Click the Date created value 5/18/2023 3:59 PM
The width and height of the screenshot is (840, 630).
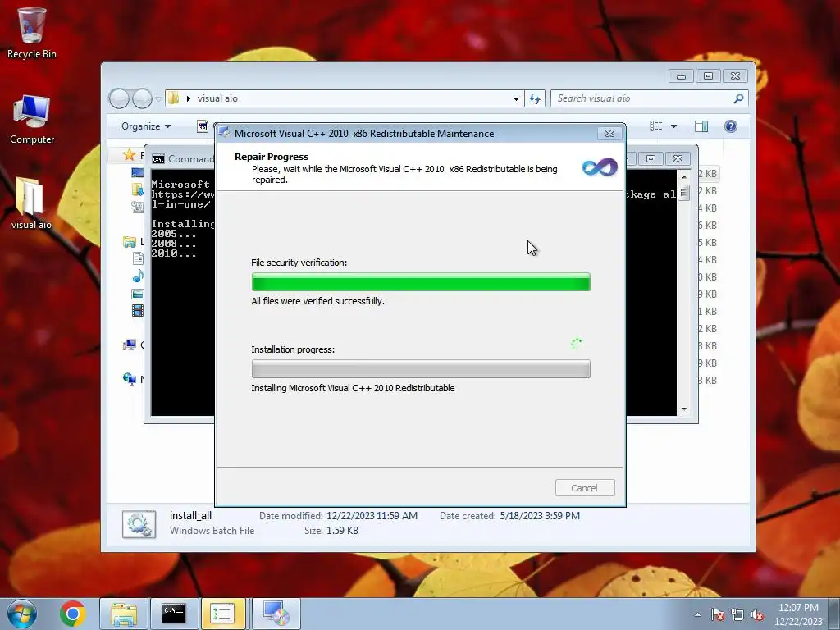(540, 516)
